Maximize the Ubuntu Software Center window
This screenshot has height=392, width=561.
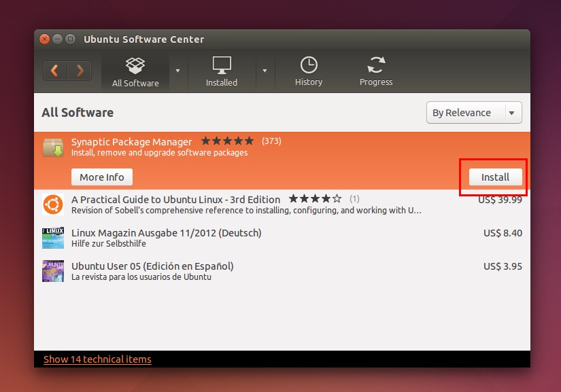[x=71, y=39]
